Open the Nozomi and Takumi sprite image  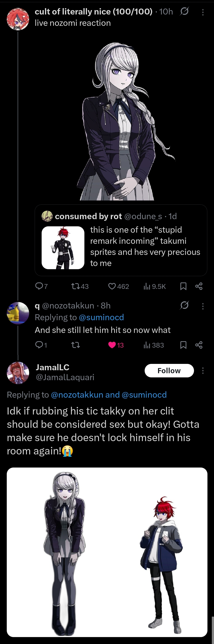[x=107, y=552]
